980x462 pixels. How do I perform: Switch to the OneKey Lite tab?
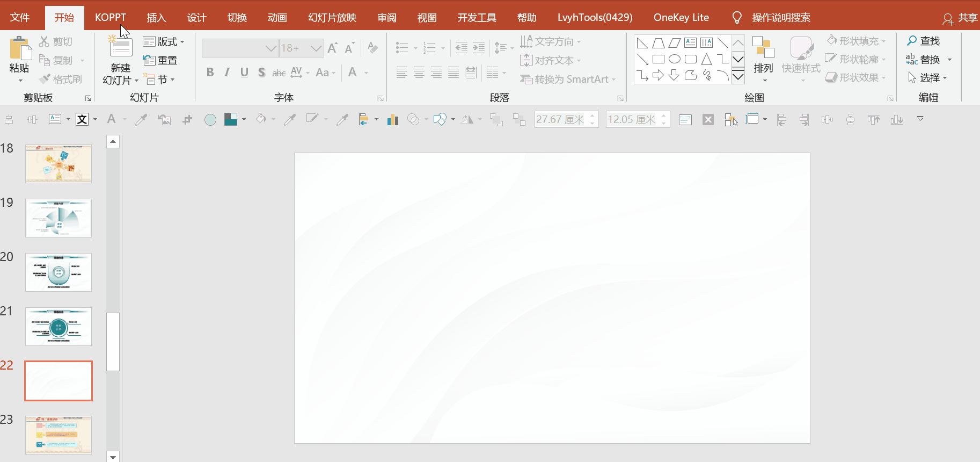pyautogui.click(x=681, y=17)
